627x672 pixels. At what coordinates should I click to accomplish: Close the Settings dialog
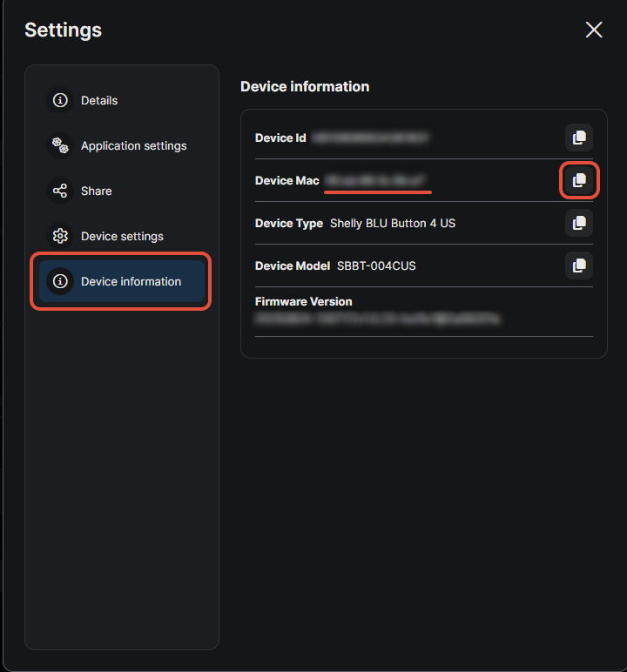594,30
